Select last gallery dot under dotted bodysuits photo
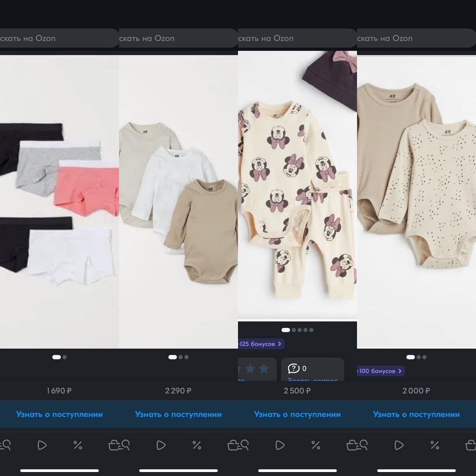The width and height of the screenshot is (476, 476). (424, 357)
